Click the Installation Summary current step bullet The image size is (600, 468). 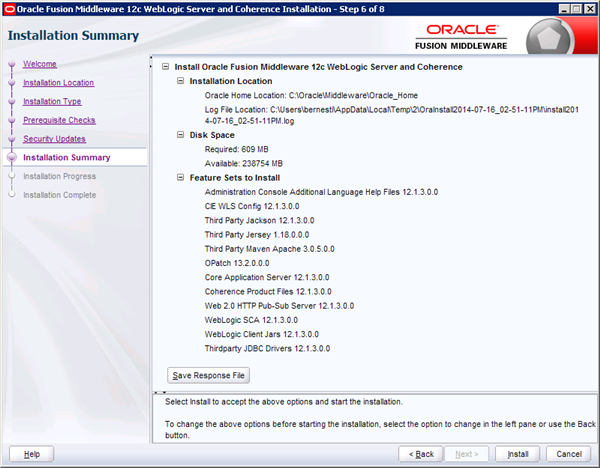coord(12,157)
